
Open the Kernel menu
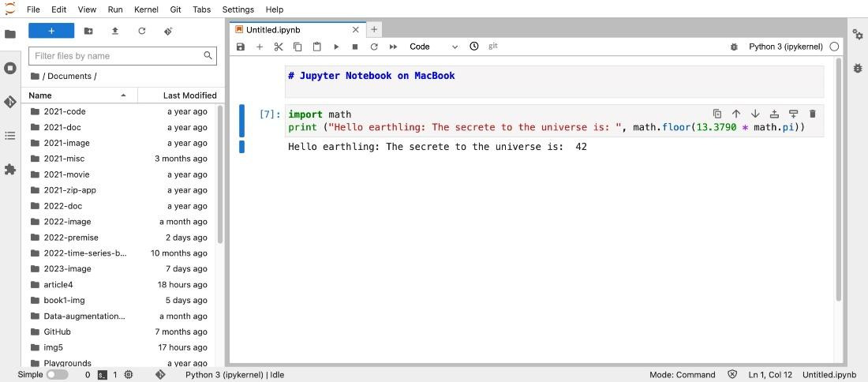[146, 9]
